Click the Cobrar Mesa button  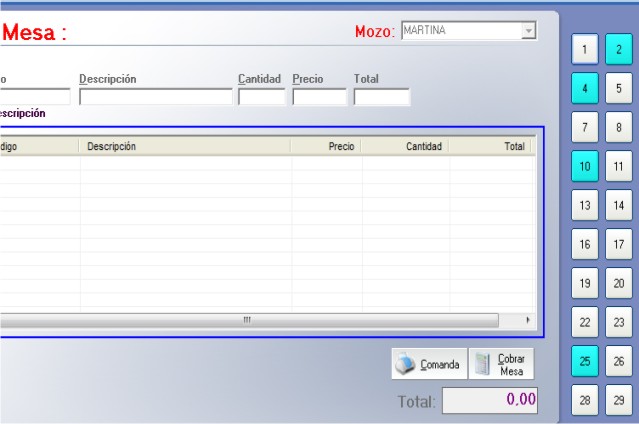click(501, 364)
